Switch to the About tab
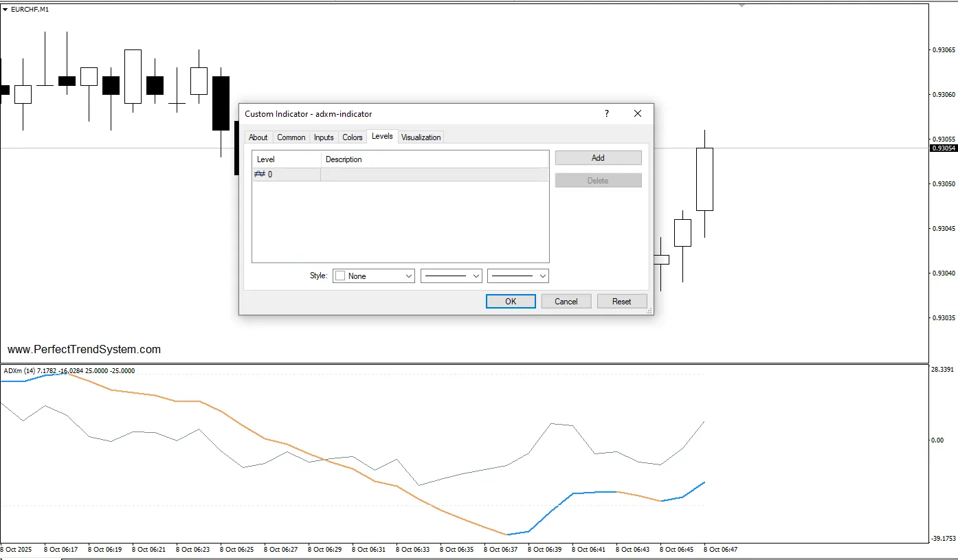The height and width of the screenshot is (560, 958). [258, 137]
